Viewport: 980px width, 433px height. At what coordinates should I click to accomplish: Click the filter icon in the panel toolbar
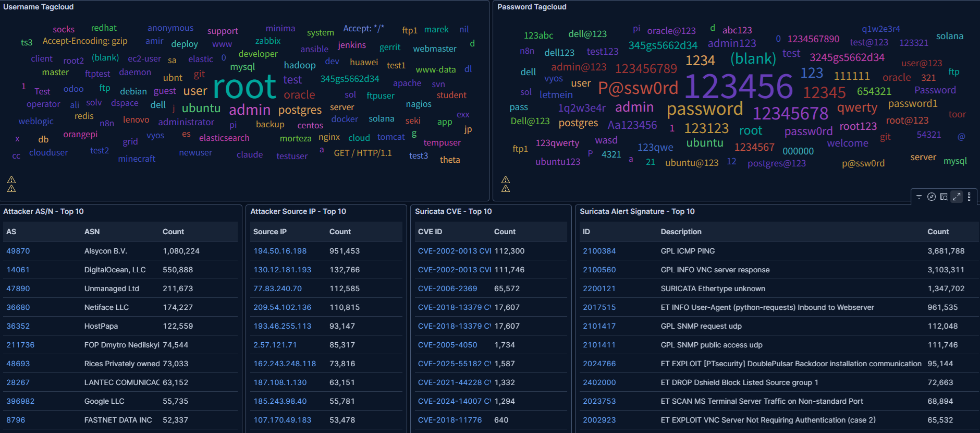click(919, 197)
